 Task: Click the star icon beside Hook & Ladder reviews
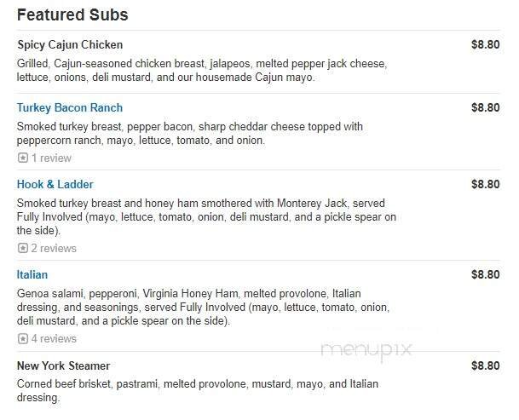click(22, 249)
